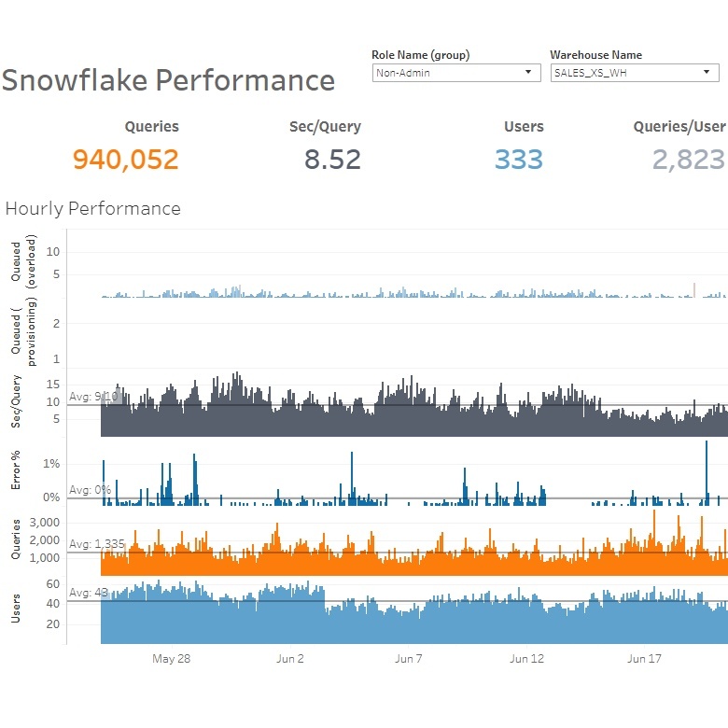Viewport: 728px width, 728px height.
Task: Select the 2,823 Queries/User KPI value
Action: tap(689, 160)
